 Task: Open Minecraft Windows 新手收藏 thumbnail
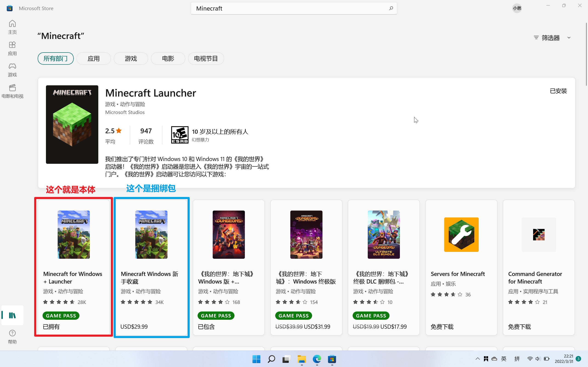coord(151,234)
